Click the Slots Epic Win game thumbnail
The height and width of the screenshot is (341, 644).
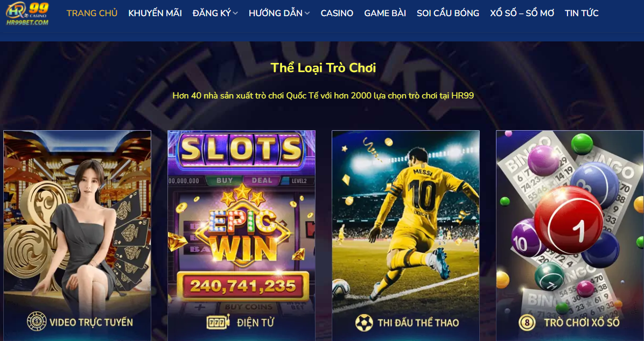point(241,235)
